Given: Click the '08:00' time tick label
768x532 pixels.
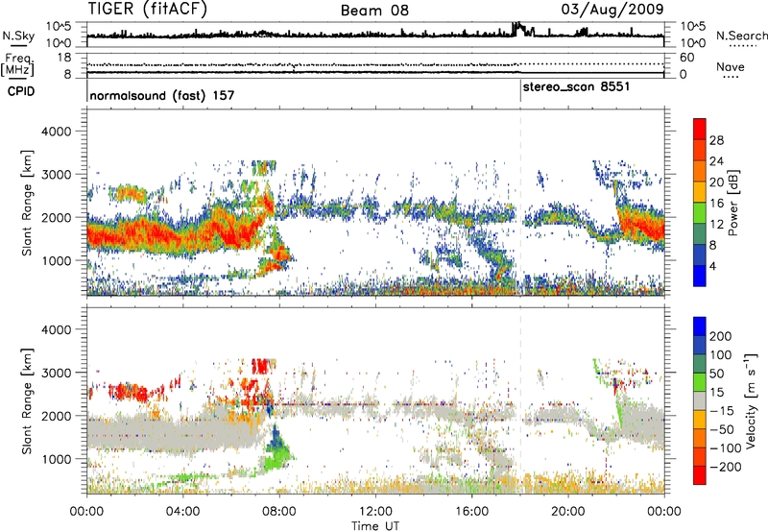Looking at the screenshot, I should pos(279,512).
